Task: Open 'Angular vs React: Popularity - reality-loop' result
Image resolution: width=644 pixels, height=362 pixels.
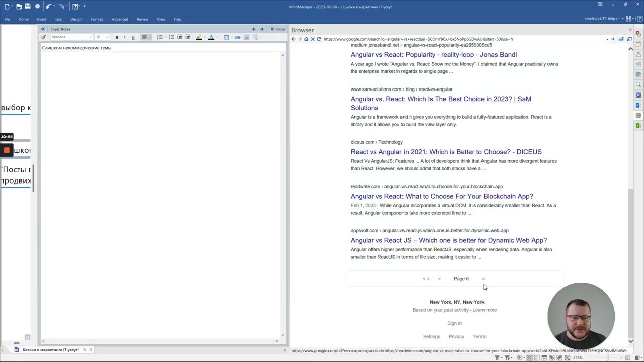Action: pos(434,55)
